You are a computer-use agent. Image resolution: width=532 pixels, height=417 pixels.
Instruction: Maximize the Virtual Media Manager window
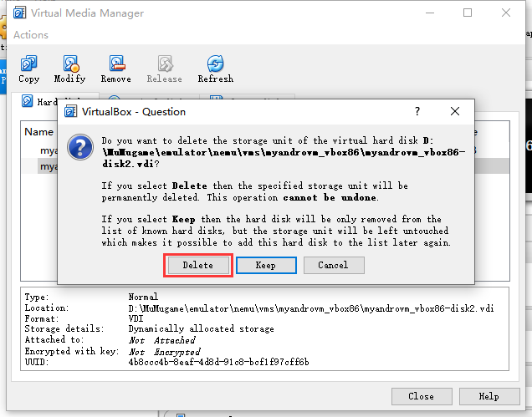468,13
